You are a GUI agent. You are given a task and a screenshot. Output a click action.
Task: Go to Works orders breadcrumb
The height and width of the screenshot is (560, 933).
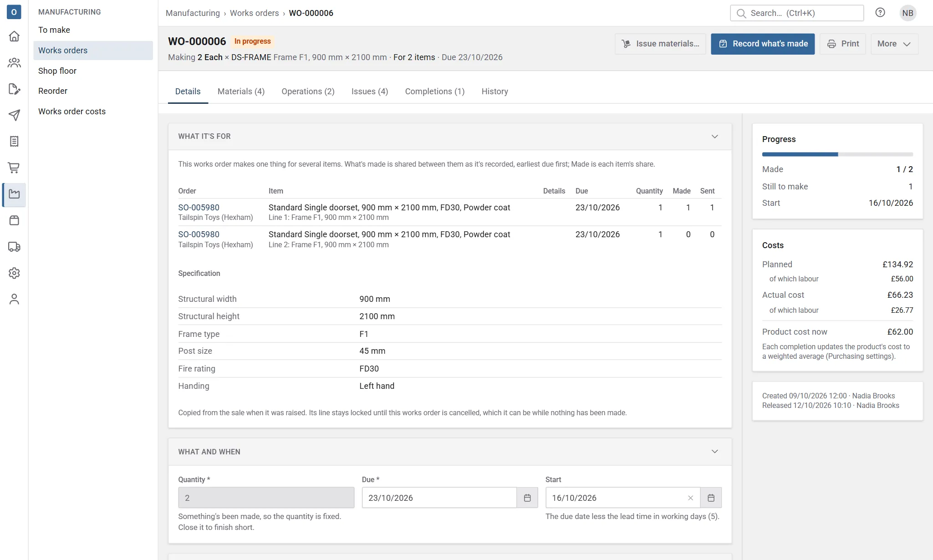[x=254, y=13]
